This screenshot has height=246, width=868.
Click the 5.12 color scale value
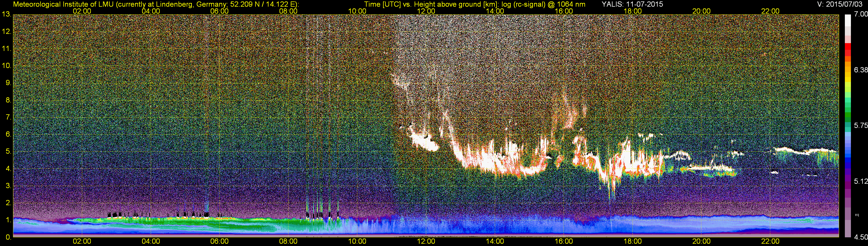[861, 182]
